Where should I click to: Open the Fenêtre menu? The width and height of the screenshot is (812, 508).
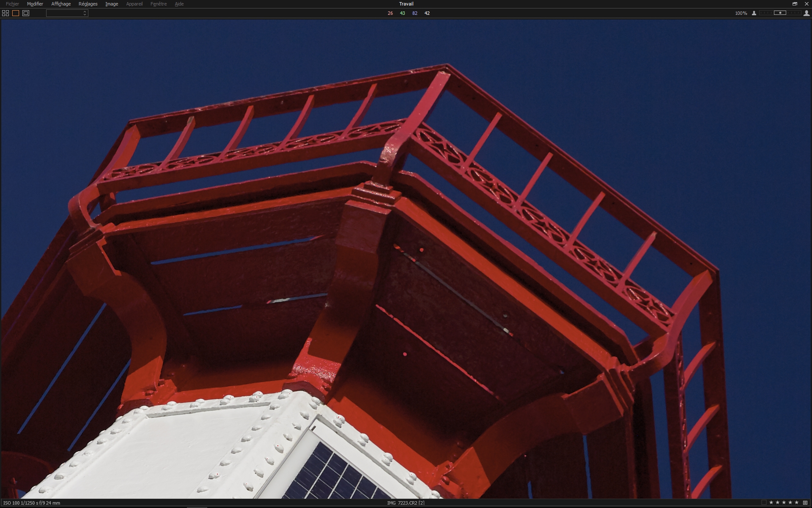point(159,4)
